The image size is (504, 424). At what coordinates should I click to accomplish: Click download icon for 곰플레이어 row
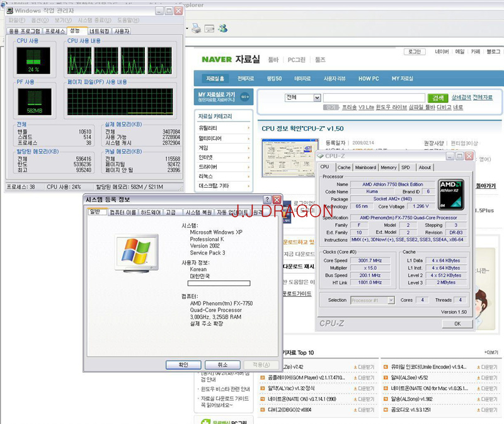(355, 378)
